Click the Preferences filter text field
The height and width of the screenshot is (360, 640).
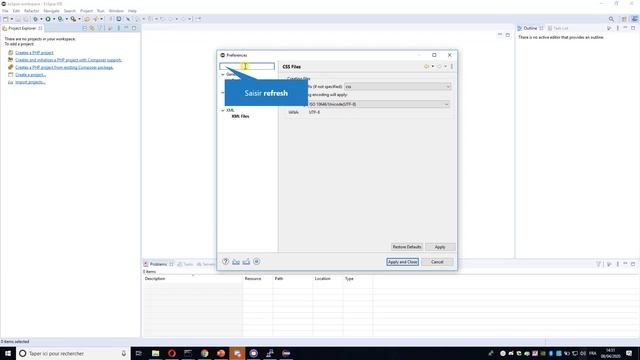coord(247,66)
